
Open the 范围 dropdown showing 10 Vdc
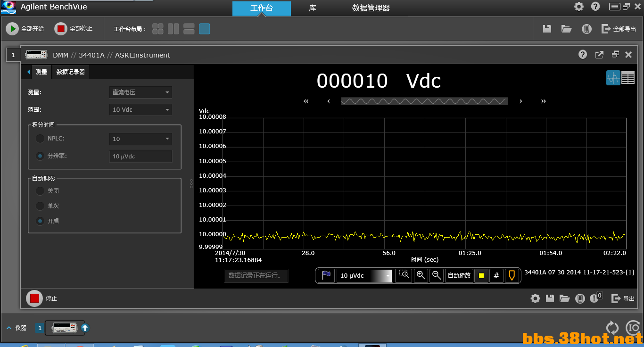click(x=140, y=109)
